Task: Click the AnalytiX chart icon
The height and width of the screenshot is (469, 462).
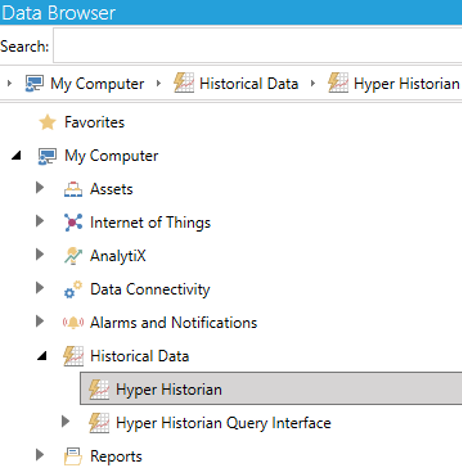Action: 73,256
